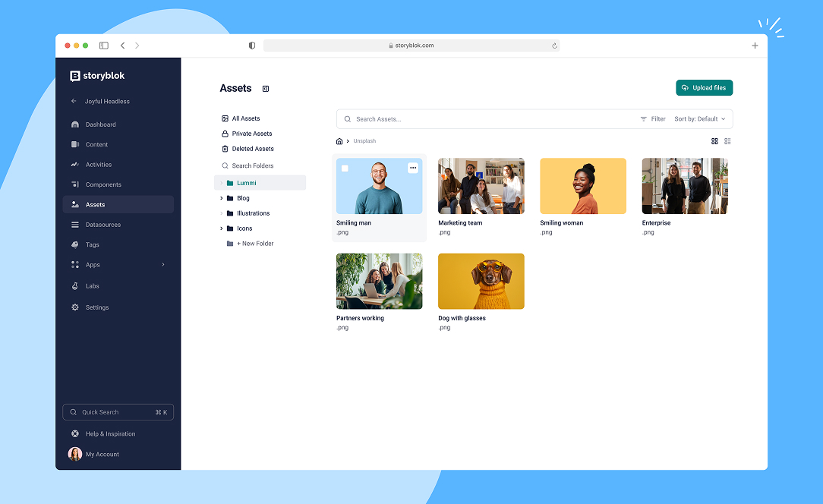Switch to list view
This screenshot has width=823, height=504.
coord(727,141)
